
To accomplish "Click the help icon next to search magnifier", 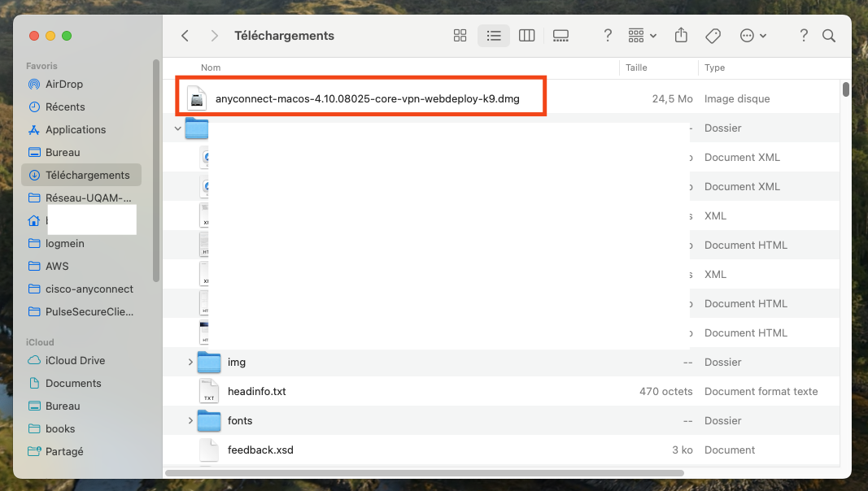I will (803, 36).
